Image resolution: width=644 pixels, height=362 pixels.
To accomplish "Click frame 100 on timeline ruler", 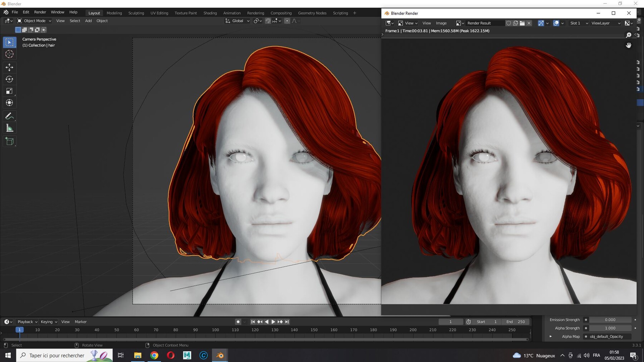I will pos(215,330).
